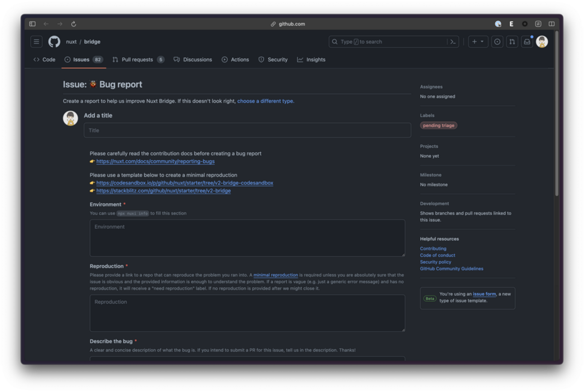Open the Discussions tab
Image resolution: width=584 pixels, height=392 pixels.
(193, 60)
